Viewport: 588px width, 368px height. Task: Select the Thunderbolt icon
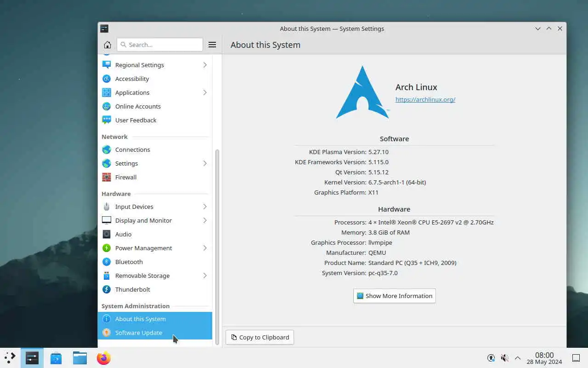tap(107, 289)
